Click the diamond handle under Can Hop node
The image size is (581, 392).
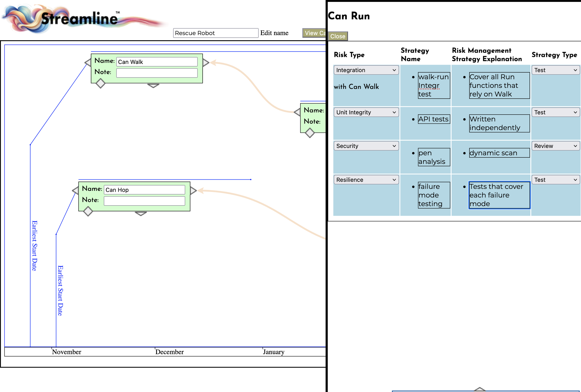click(x=88, y=212)
